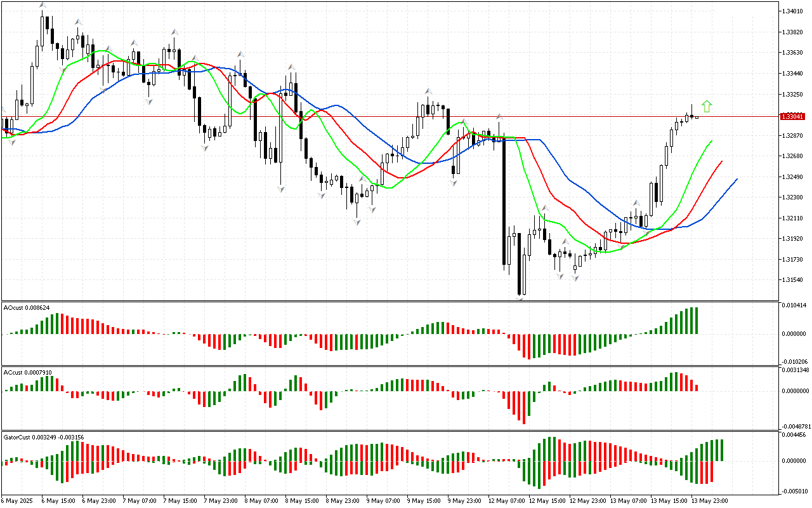Click the down fractal below the 12 May 23:00 candle
This screenshot has height=508, width=812.
click(575, 278)
